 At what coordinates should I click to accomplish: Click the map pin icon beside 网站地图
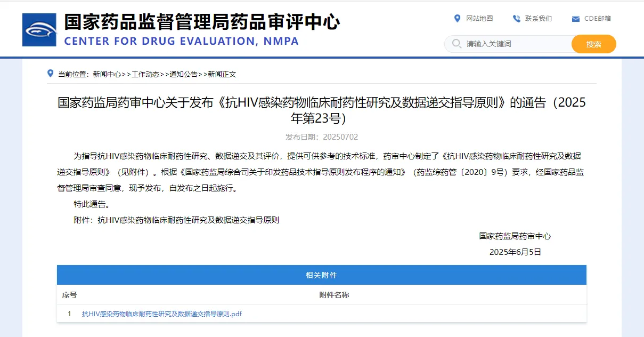pyautogui.click(x=457, y=19)
